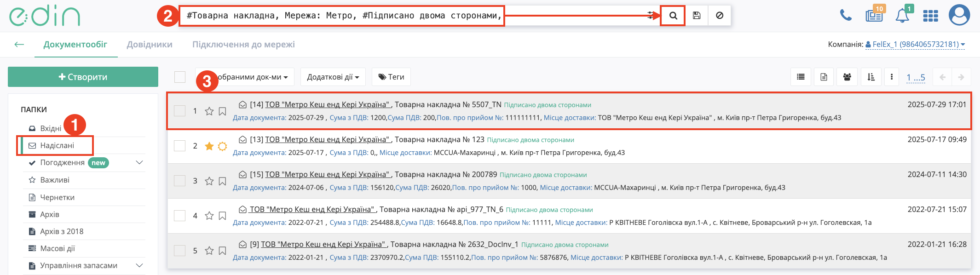Switch to list view icon
980x275 pixels.
[801, 77]
